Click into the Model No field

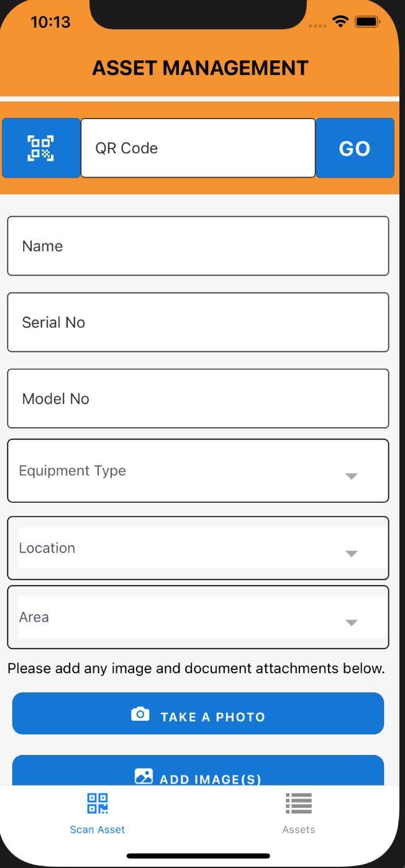(x=198, y=399)
